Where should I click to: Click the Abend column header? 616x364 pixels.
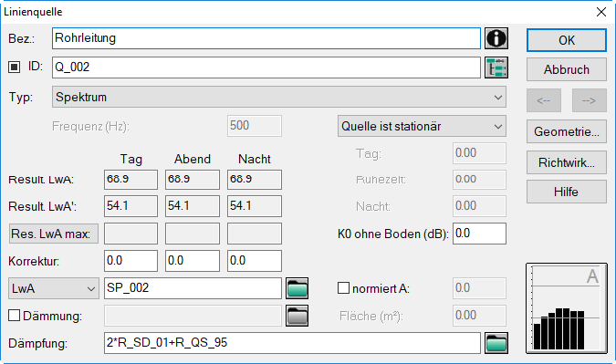pyautogui.click(x=193, y=159)
